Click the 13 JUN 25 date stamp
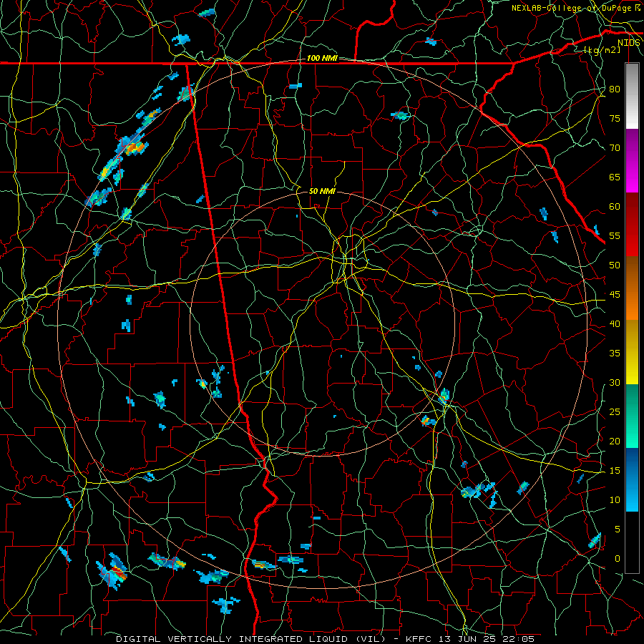Viewport: 644px width, 644px height. pyautogui.click(x=467, y=639)
